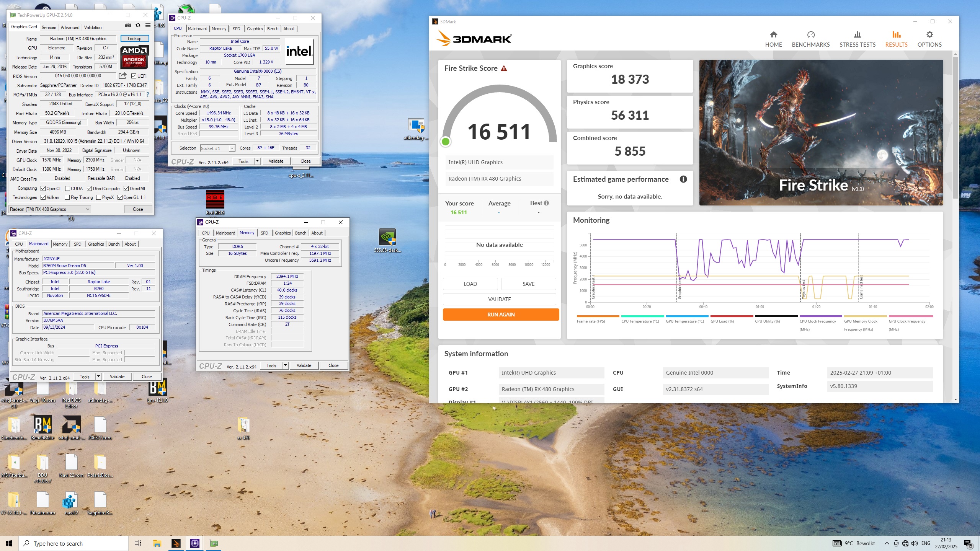Click the Fire Strike preview image
This screenshot has width=980, height=551.
(x=821, y=132)
